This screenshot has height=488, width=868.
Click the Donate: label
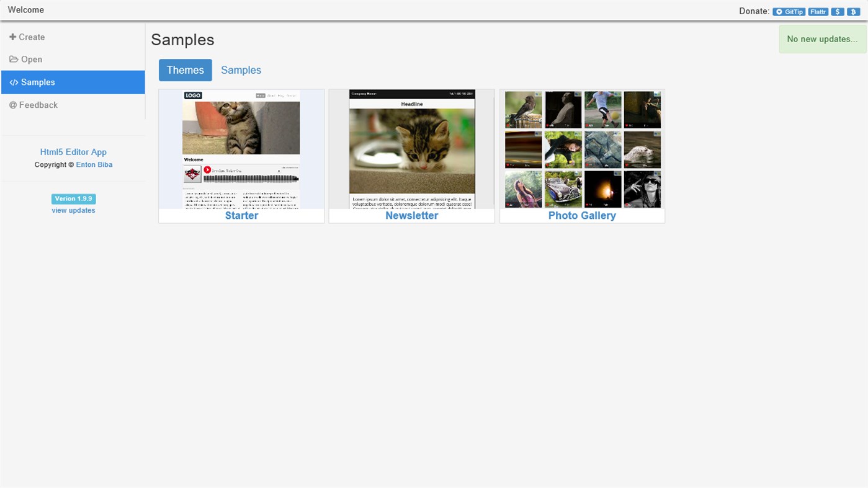754,11
